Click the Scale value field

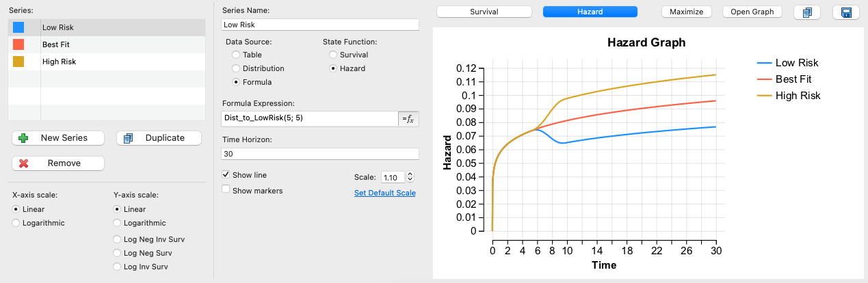coord(393,177)
